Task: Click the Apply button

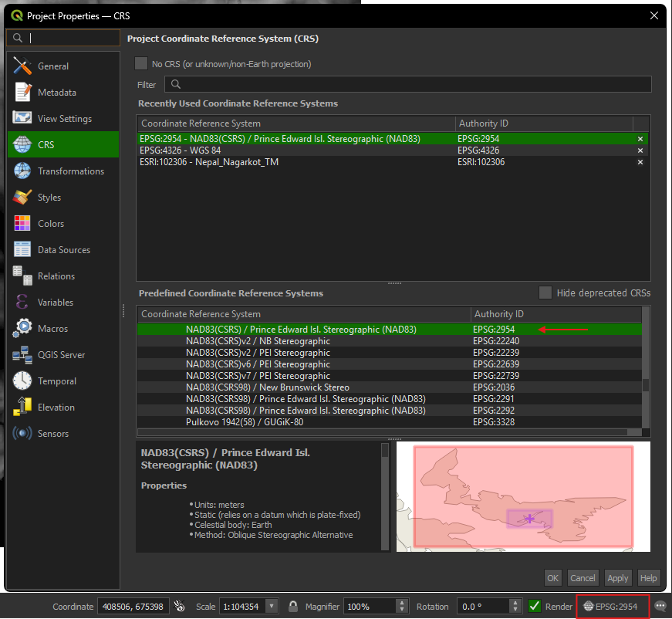Action: point(617,578)
